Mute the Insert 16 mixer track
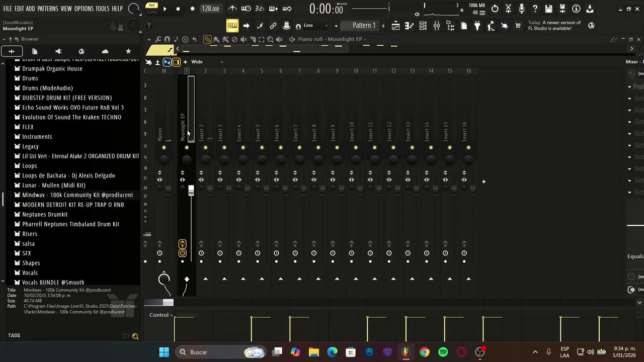The height and width of the screenshot is (362, 644). pyautogui.click(x=468, y=147)
